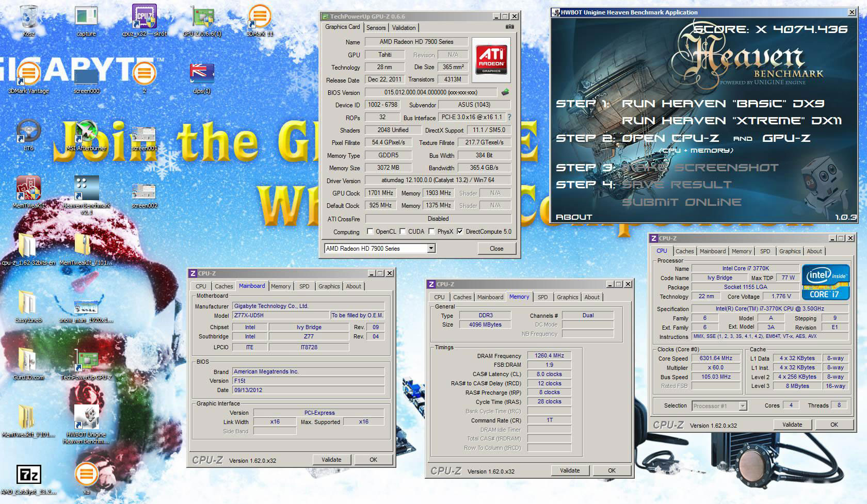Select the Heaven Benchmark v2.1 desktop icon
This screenshot has height=504, width=867.
click(86, 195)
